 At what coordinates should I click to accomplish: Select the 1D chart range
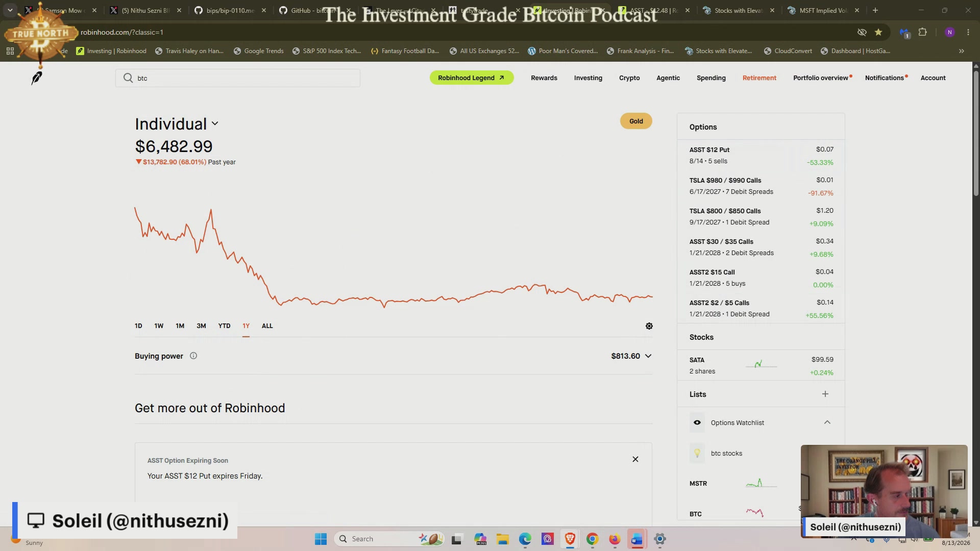point(138,326)
